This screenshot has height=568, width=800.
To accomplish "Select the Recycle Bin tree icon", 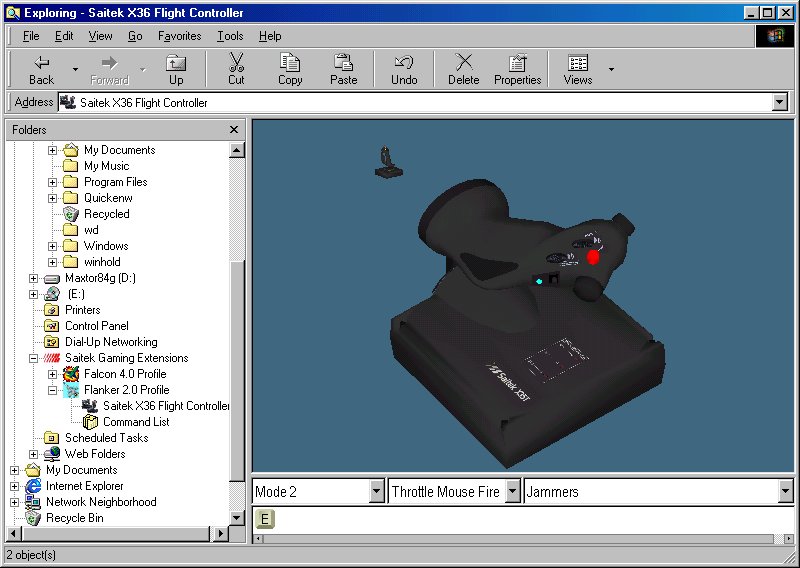I will point(33,518).
